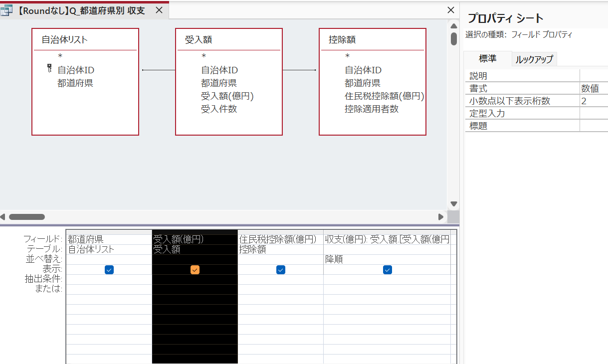Click the 都道府県 field cell in grid
Viewport: 608px width, 364px height.
tap(109, 239)
